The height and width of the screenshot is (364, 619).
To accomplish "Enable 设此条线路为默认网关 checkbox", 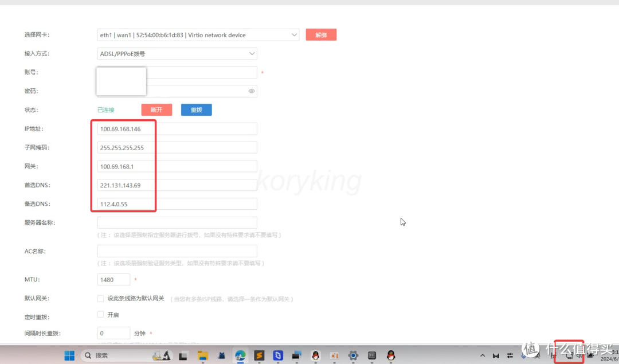I will (101, 298).
